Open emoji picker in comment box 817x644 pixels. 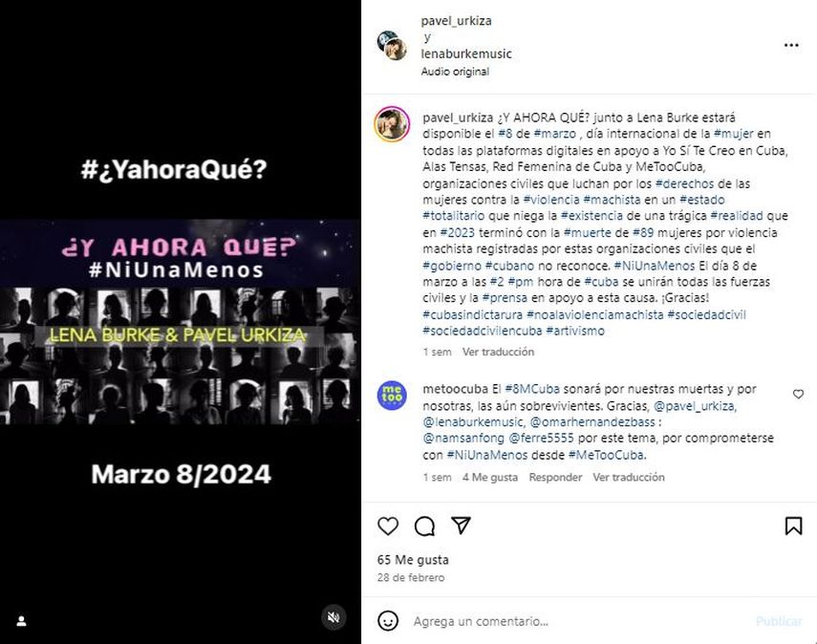coord(388,621)
